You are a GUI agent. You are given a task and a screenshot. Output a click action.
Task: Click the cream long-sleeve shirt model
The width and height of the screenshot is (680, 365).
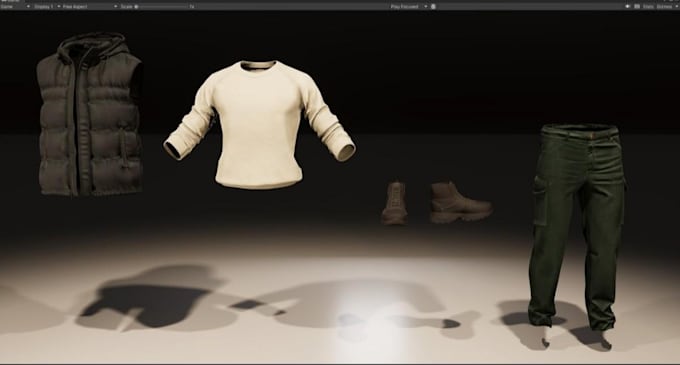pyautogui.click(x=259, y=125)
